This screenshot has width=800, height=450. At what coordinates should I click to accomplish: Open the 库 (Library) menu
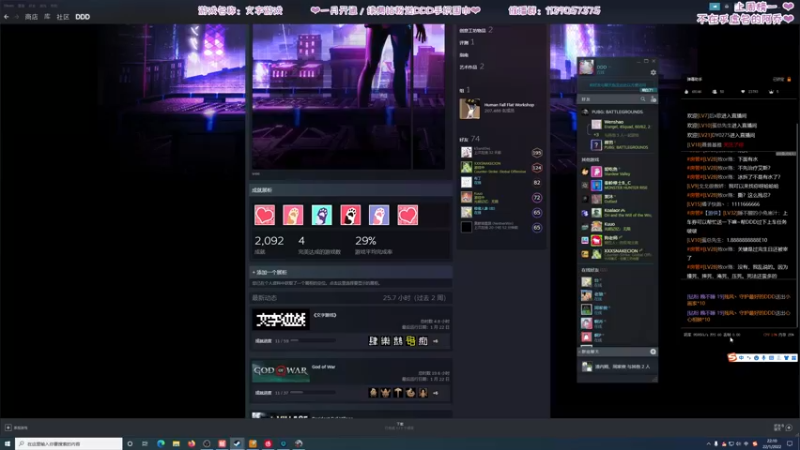pyautogui.click(x=47, y=17)
